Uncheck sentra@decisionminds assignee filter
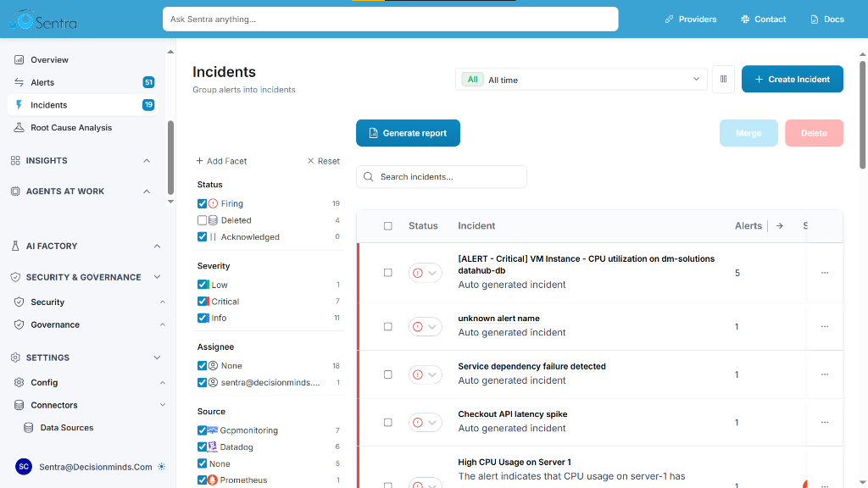This screenshot has height=488, width=868. tap(202, 382)
